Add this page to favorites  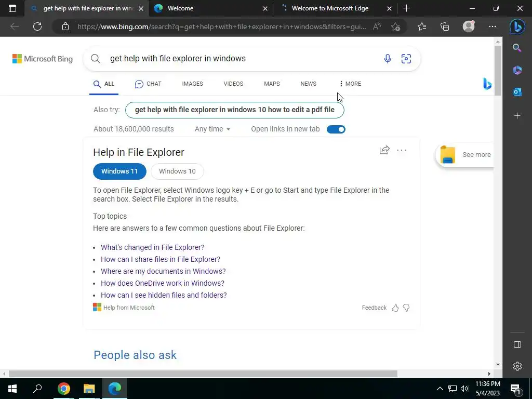pos(395,26)
